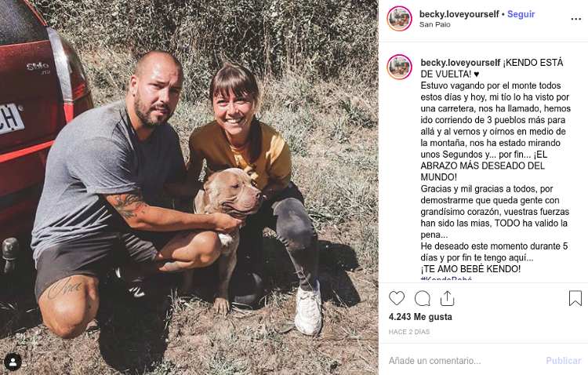Open the HACE 2 DÍAS timestamp
The width and height of the screenshot is (588, 375).
point(409,332)
